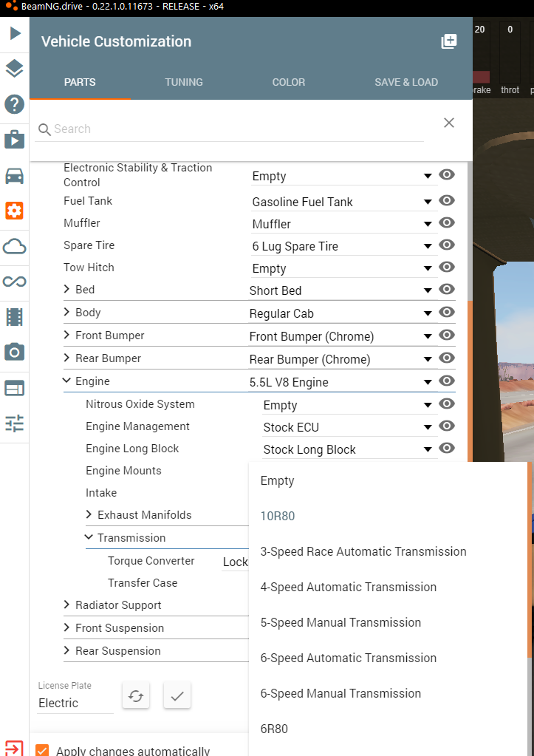Select the Vehicle Config gear icon

pos(15,211)
